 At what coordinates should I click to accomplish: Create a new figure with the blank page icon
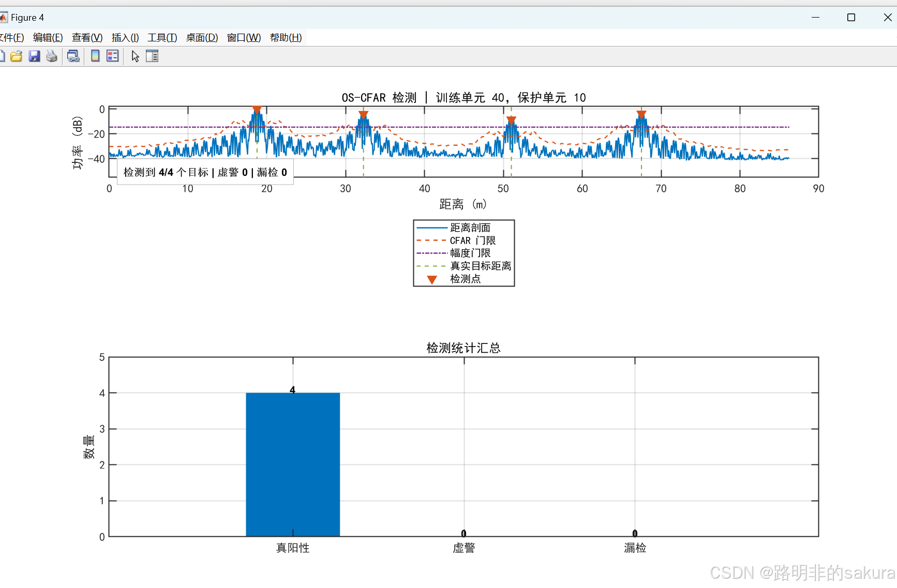[x=2, y=56]
